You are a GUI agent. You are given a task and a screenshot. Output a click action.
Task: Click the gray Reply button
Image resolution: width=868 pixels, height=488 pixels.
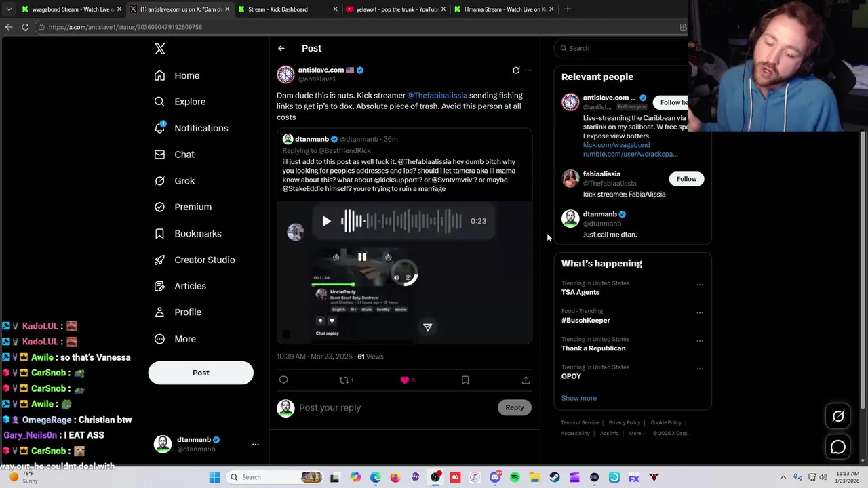(515, 407)
